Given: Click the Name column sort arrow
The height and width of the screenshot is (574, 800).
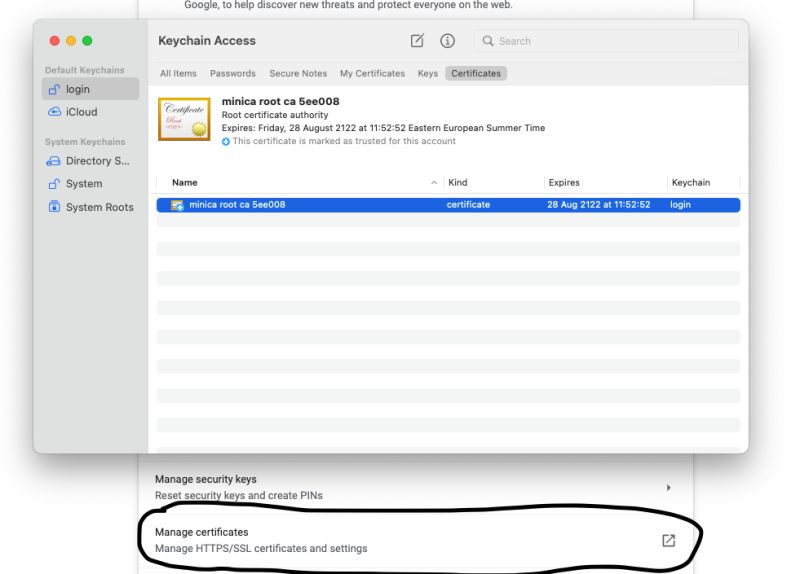Looking at the screenshot, I should (434, 183).
